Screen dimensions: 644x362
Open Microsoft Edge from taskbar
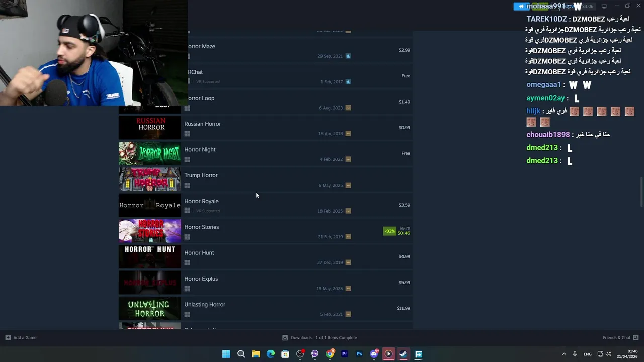271,354
